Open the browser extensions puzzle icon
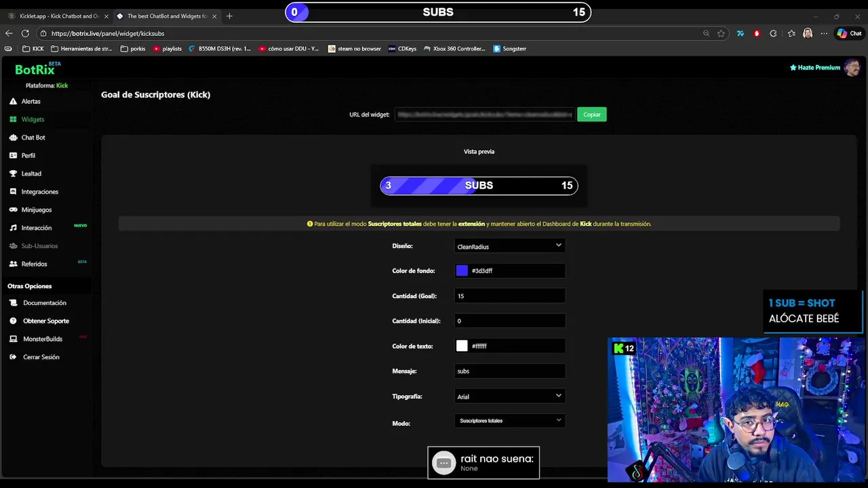The width and height of the screenshot is (868, 488). click(x=773, y=33)
